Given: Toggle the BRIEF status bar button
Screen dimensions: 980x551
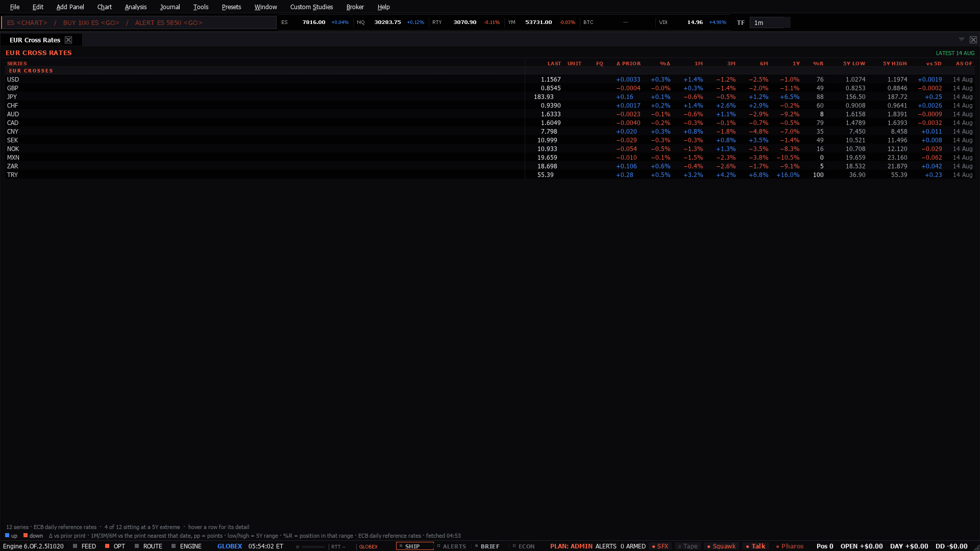Looking at the screenshot, I should pyautogui.click(x=487, y=546).
